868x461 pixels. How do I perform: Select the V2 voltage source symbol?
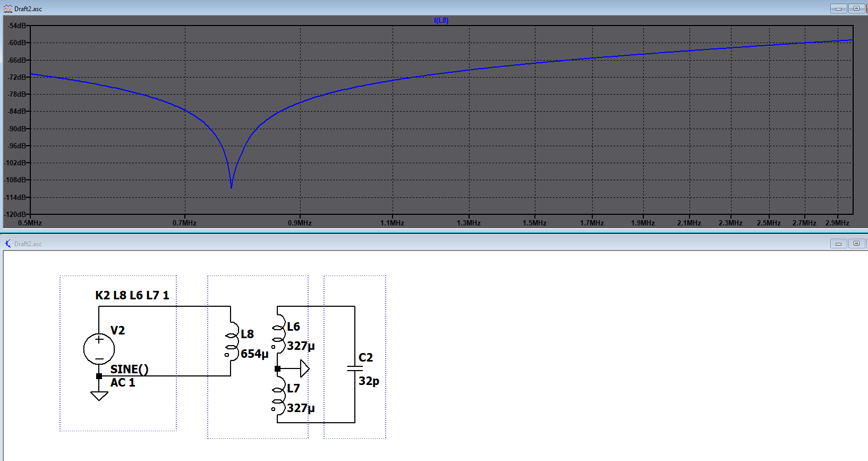(99, 349)
